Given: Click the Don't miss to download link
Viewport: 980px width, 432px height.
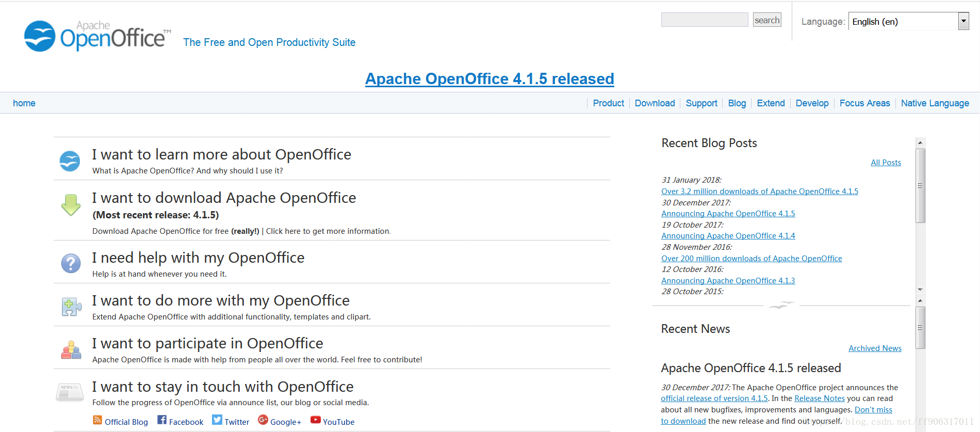Looking at the screenshot, I should [x=873, y=410].
